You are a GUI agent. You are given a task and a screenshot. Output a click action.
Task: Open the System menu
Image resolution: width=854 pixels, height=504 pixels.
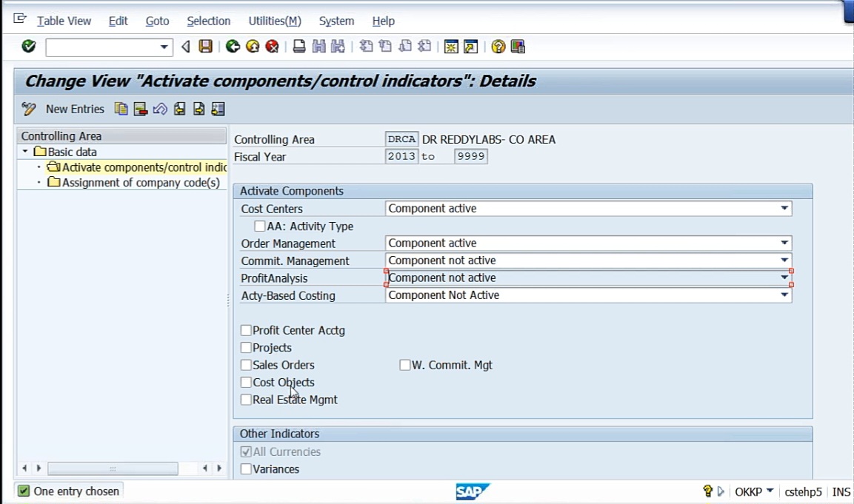pyautogui.click(x=336, y=21)
